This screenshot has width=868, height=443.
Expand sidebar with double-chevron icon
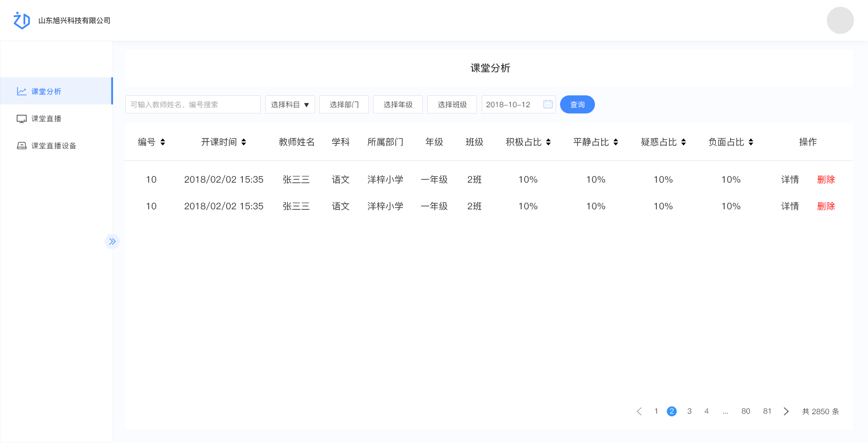[x=112, y=241]
